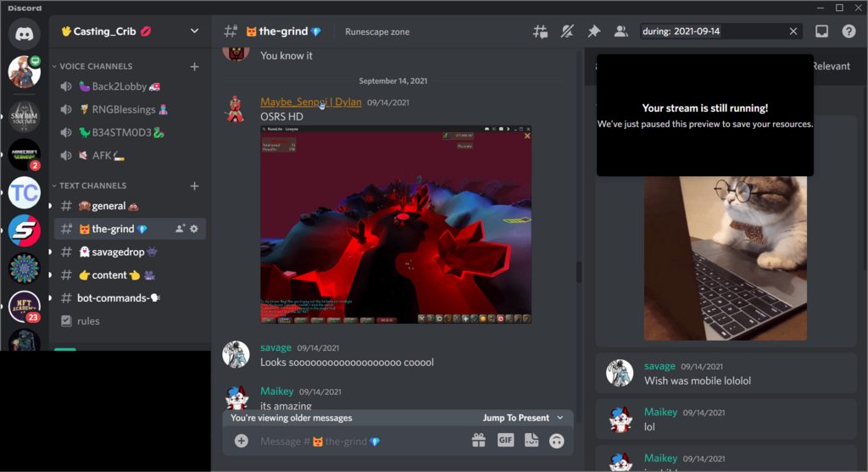This screenshot has height=472, width=868.
Task: Toggle the member list icon
Action: pos(620,31)
